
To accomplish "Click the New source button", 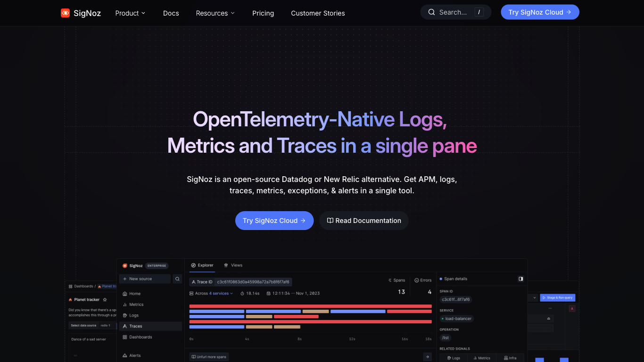I will [145, 279].
